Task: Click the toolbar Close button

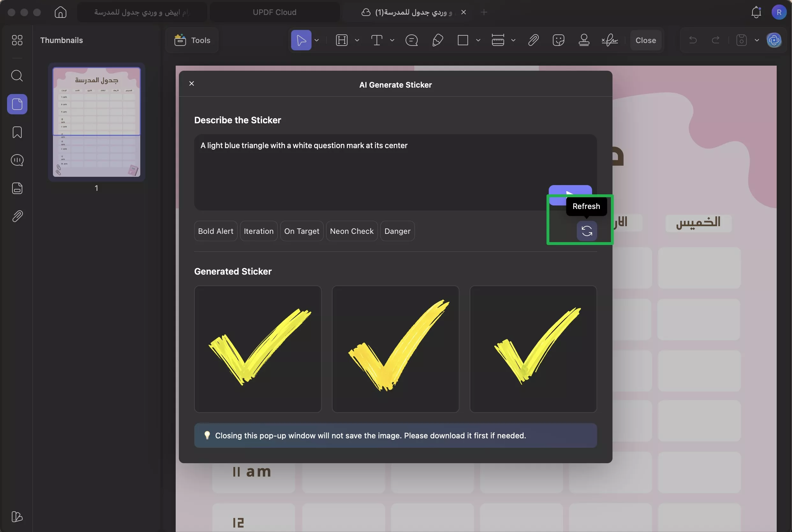Action: pyautogui.click(x=645, y=40)
